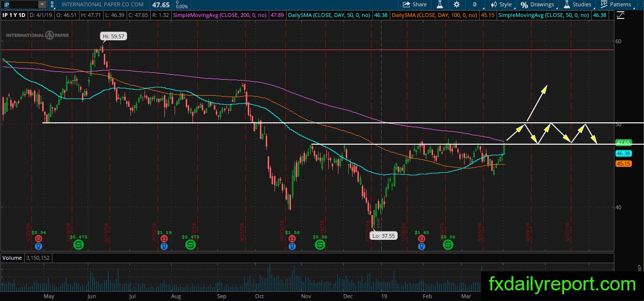Screen dimensions: 644x301
Task: Click lightbulb icon below the $1.19 earnings
Action: pos(164,246)
